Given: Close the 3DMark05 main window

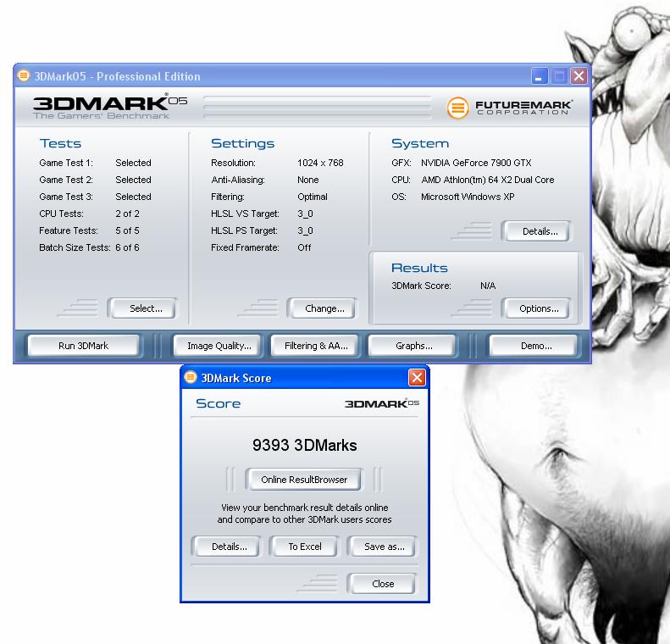Looking at the screenshot, I should (579, 76).
